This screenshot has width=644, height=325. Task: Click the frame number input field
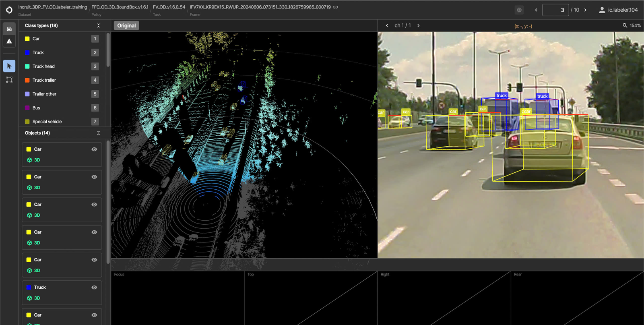click(555, 10)
